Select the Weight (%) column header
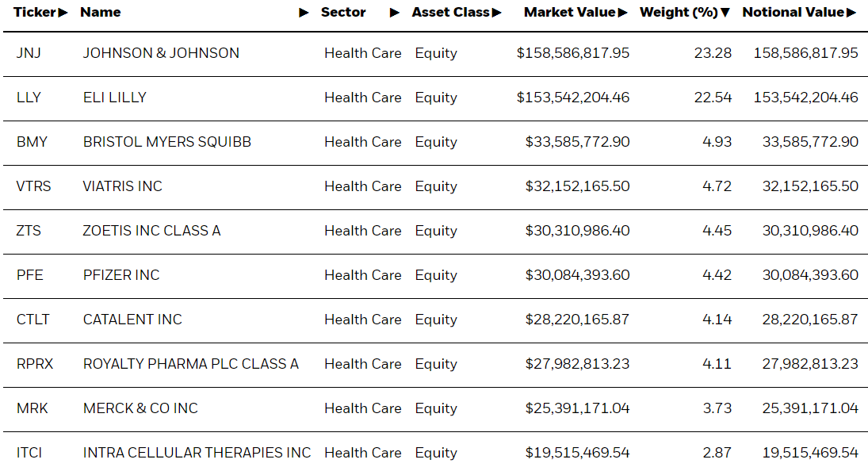 click(679, 12)
